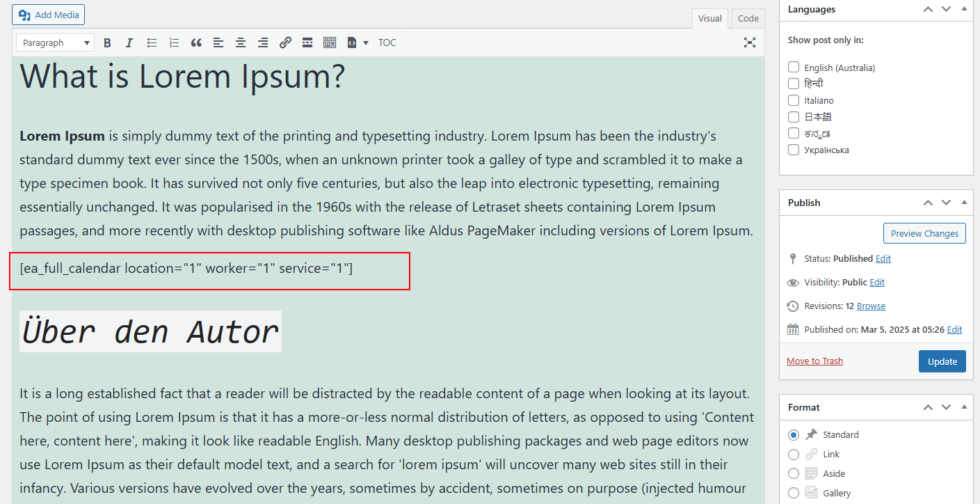The height and width of the screenshot is (504, 980).
Task: Align text right
Action: point(263,43)
